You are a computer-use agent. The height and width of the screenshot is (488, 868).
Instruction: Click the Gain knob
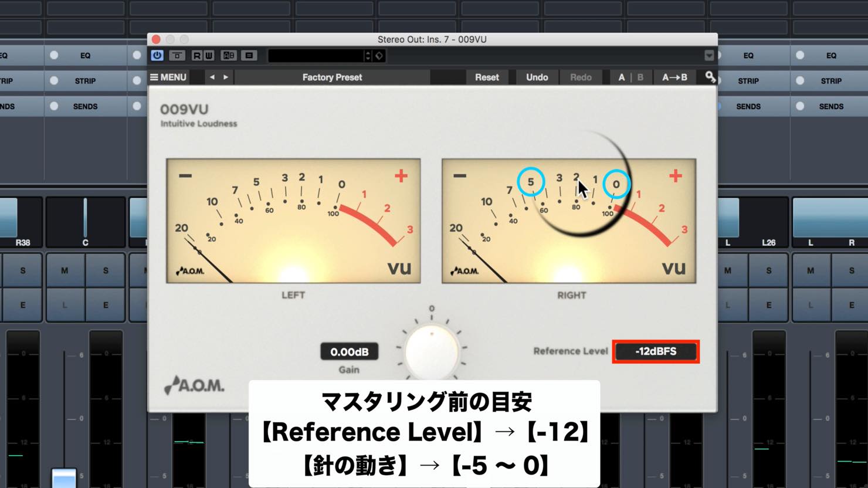pyautogui.click(x=432, y=351)
